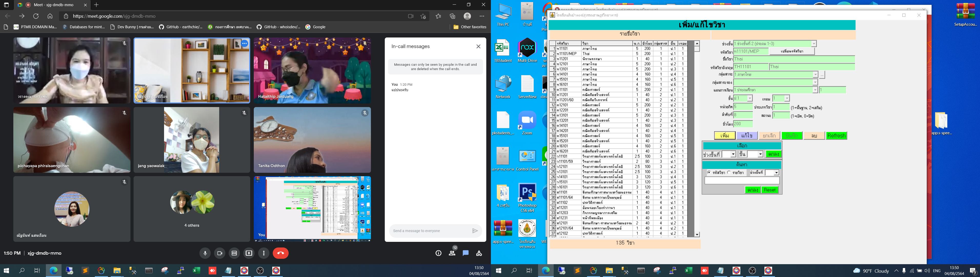Screen dimensions: 980x277
Task: Click the yellow เพิ่ม button
Action: (724, 136)
